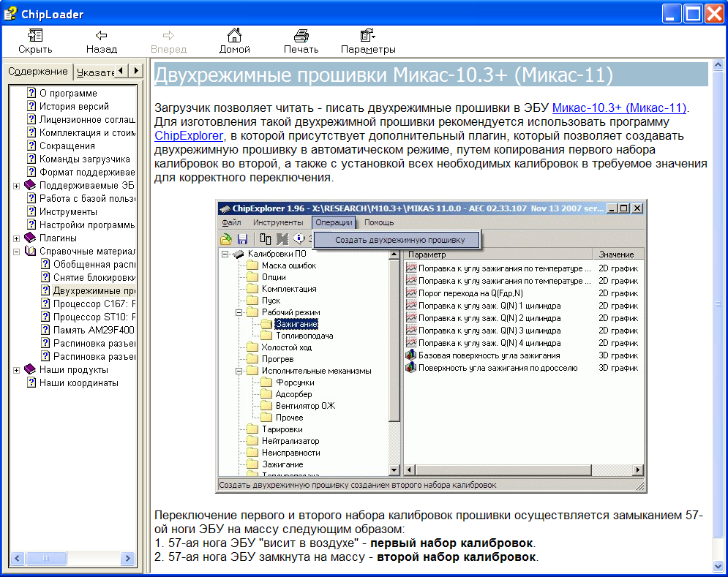Open the Микас-10.3+ (Микас-11) link
728x577 pixels.
(619, 108)
